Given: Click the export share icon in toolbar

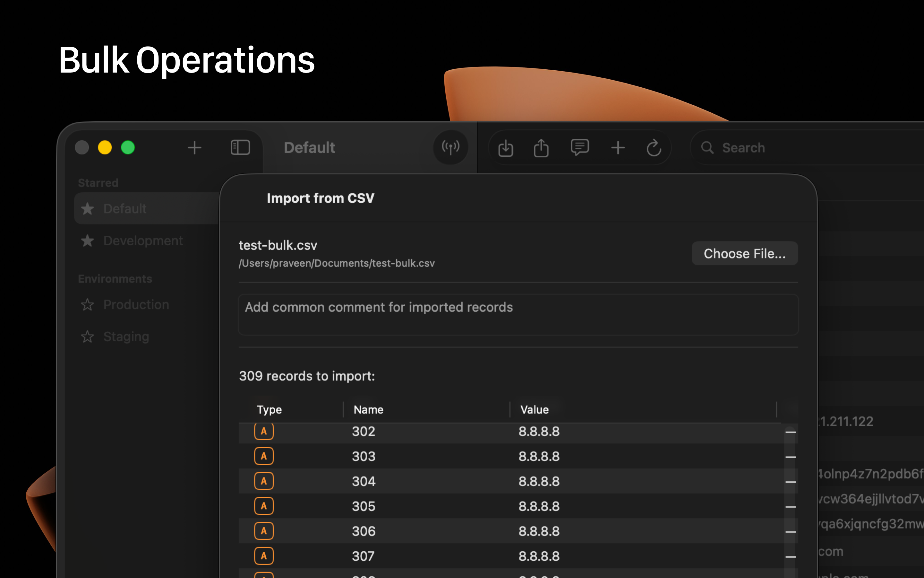Looking at the screenshot, I should (x=541, y=148).
